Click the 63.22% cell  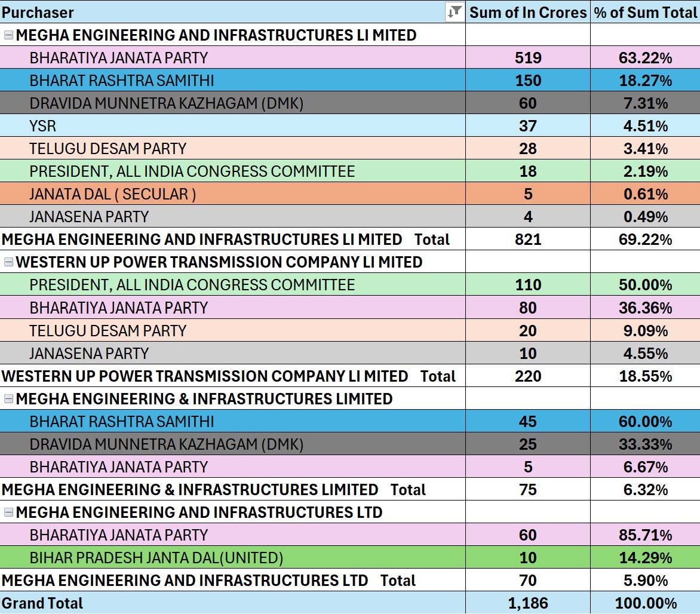click(x=645, y=57)
